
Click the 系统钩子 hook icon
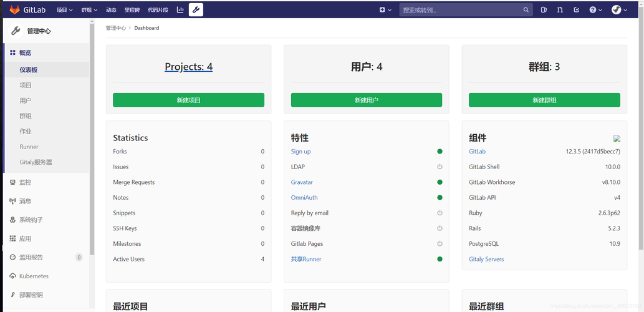(x=12, y=220)
